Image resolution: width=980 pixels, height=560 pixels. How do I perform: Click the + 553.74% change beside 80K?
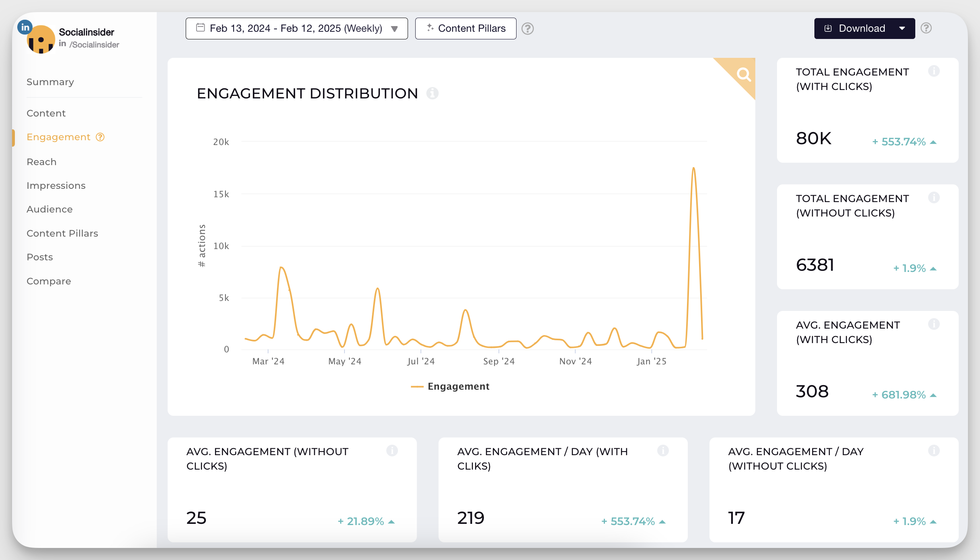tap(904, 142)
